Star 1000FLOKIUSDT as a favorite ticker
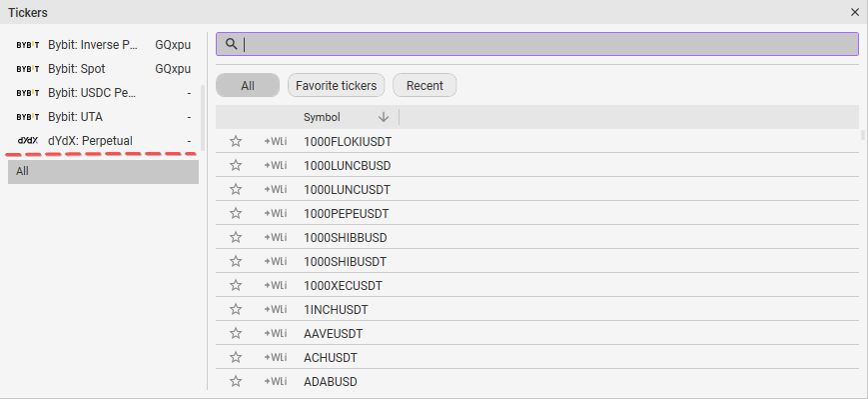868x399 pixels. click(236, 141)
